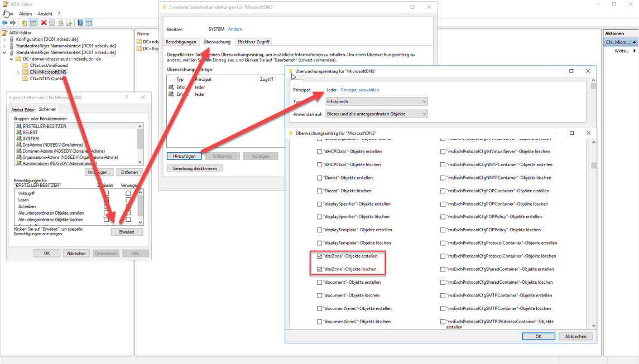The width and height of the screenshot is (639, 364).
Task: Uncheck "dnsZone"-Objekte löschen checkbox
Action: 320,269
